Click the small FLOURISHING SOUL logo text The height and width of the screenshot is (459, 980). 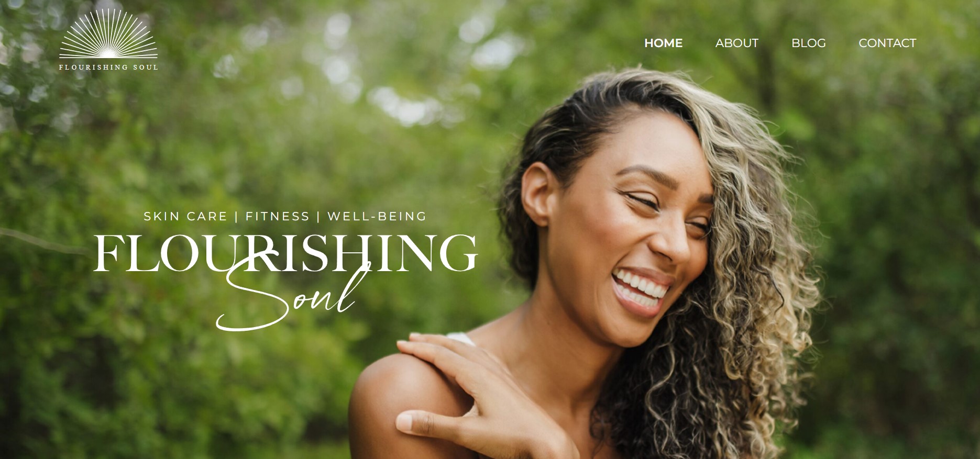(108, 67)
